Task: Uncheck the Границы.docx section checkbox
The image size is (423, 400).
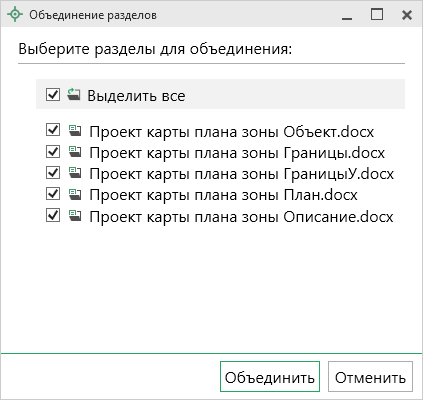Action: pyautogui.click(x=53, y=151)
